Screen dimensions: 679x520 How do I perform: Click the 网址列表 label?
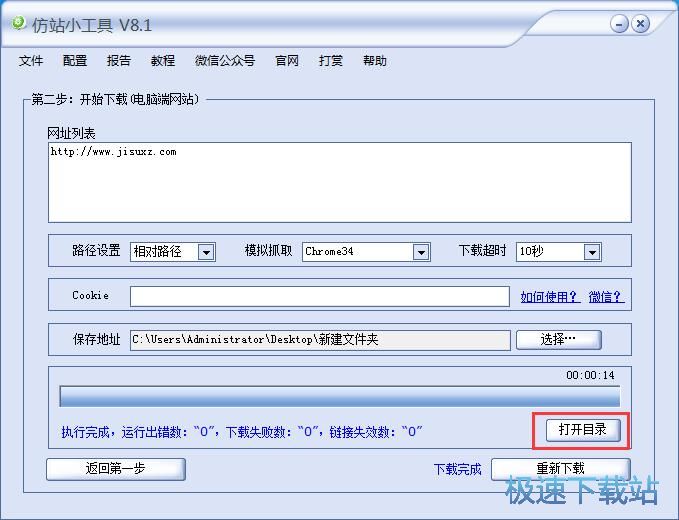point(71,133)
